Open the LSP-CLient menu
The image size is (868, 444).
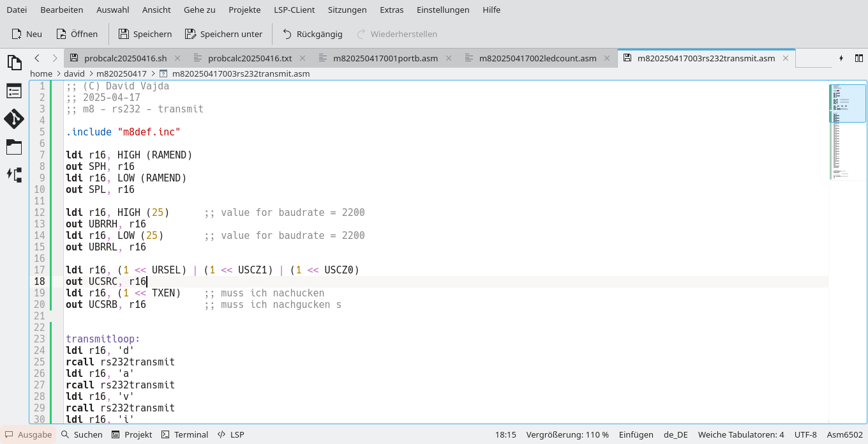click(294, 10)
